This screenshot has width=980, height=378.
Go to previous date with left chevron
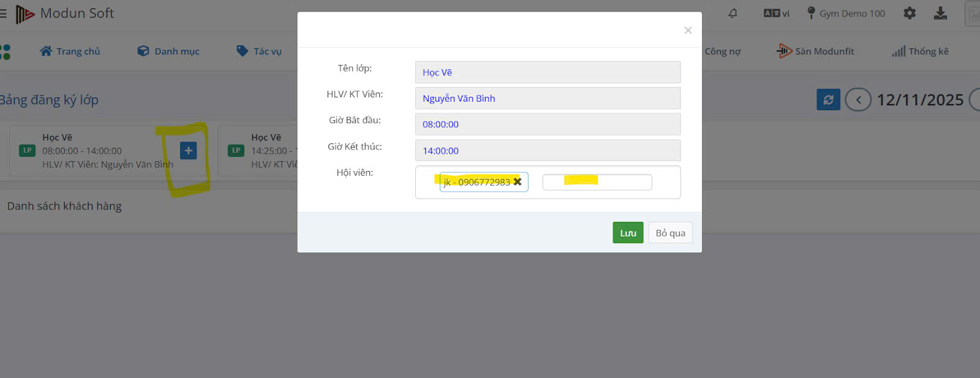point(858,100)
